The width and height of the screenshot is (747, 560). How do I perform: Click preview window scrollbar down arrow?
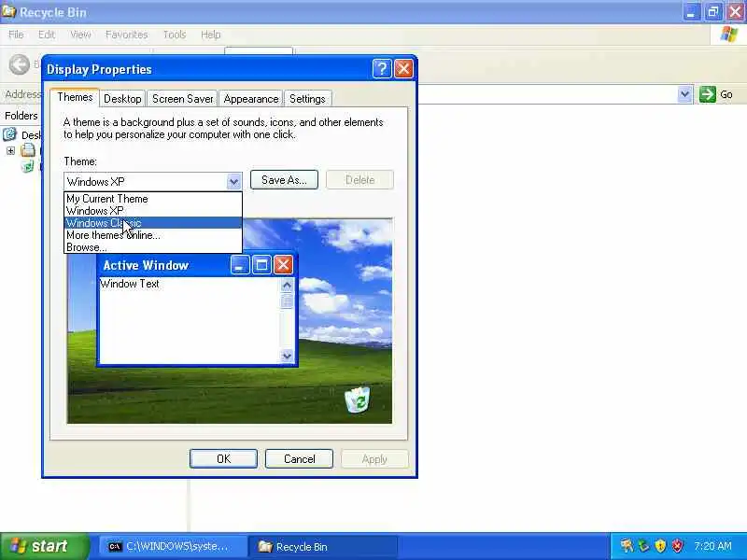click(x=287, y=356)
